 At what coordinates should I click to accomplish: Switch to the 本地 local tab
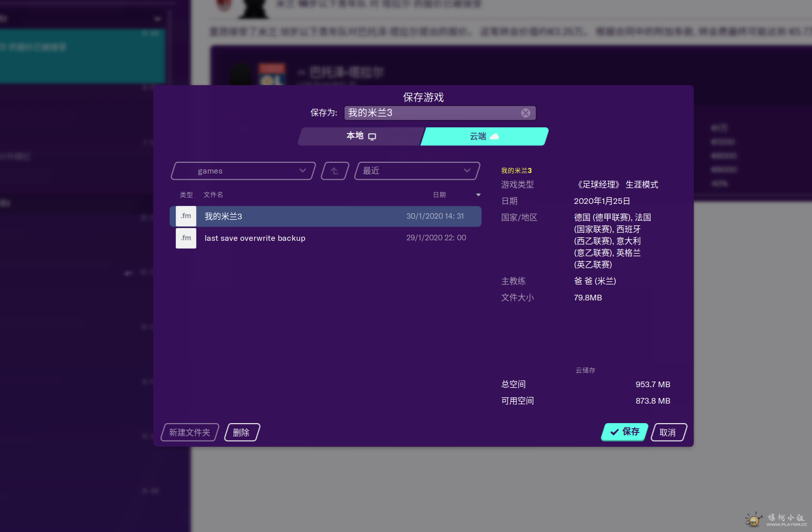pyautogui.click(x=360, y=137)
